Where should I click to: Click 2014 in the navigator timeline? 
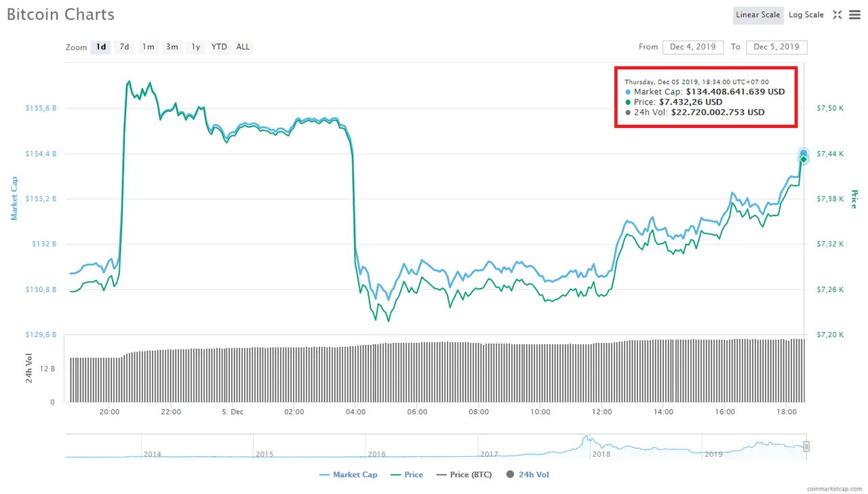tap(153, 454)
